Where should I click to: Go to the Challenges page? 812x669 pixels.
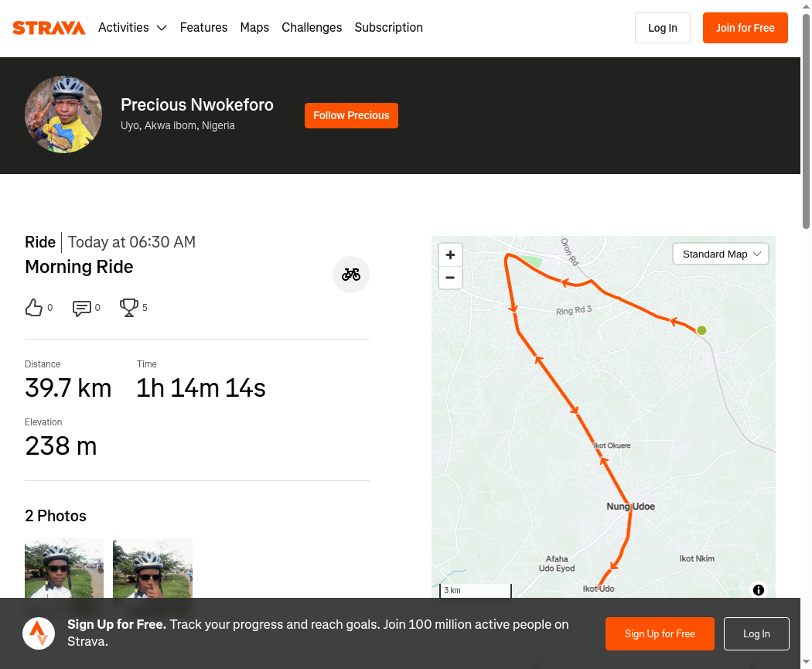(312, 27)
